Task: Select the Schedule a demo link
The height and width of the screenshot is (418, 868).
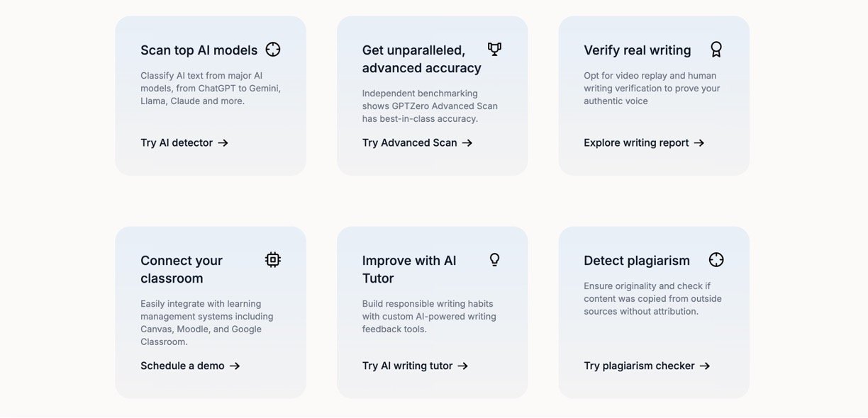Action: pos(190,366)
